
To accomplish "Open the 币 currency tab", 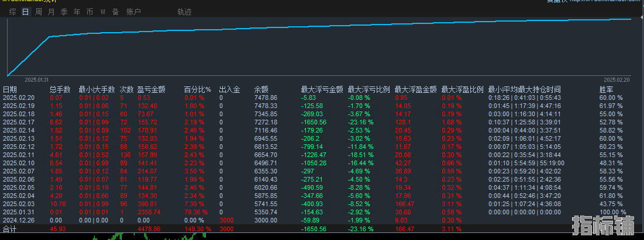I will click(89, 12).
